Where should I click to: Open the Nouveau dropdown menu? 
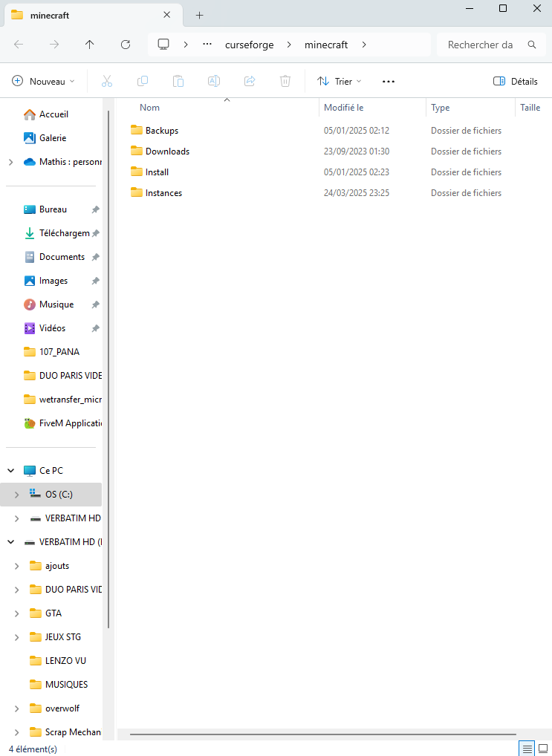(x=43, y=81)
